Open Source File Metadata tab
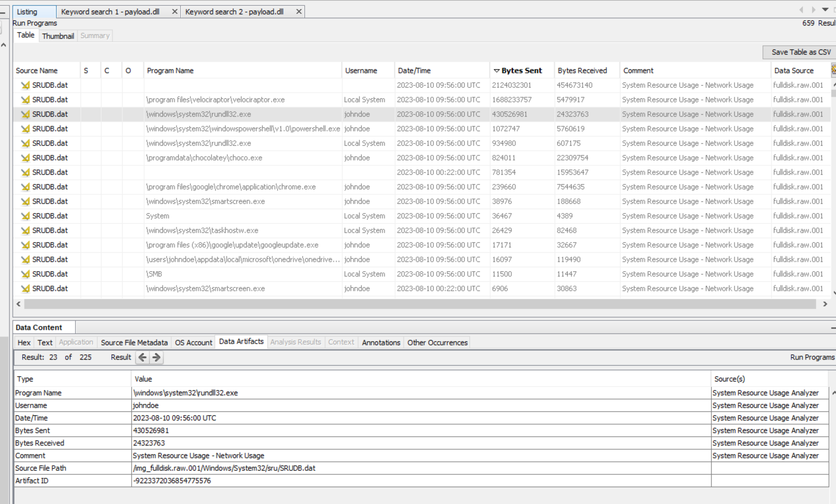Screen dimensions: 836x504 (x=134, y=342)
